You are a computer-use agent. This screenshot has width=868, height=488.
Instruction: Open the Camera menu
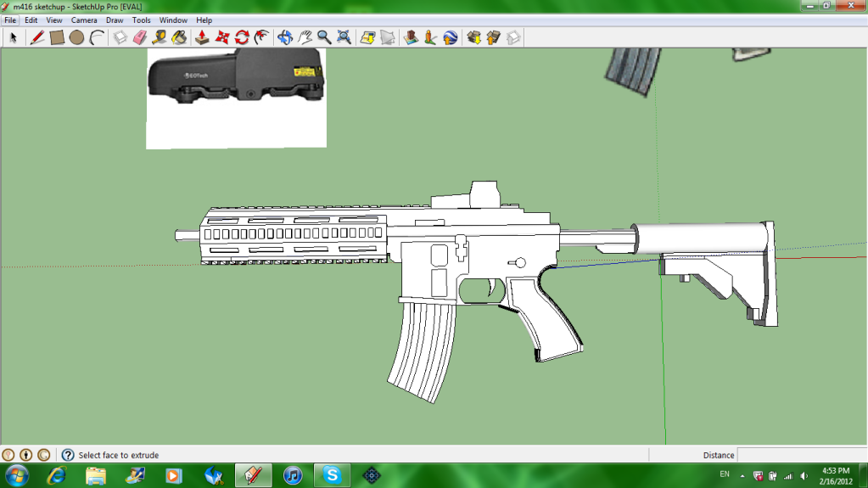[x=84, y=20]
